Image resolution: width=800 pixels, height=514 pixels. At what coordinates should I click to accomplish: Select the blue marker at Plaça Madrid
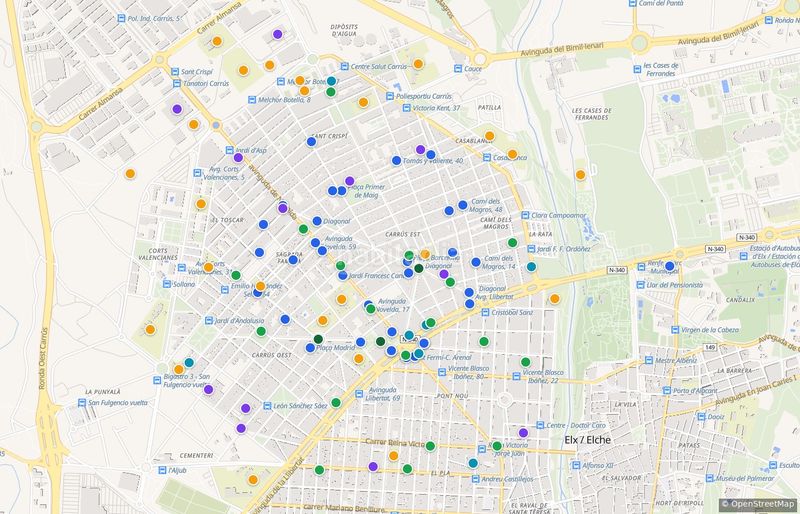310,348
